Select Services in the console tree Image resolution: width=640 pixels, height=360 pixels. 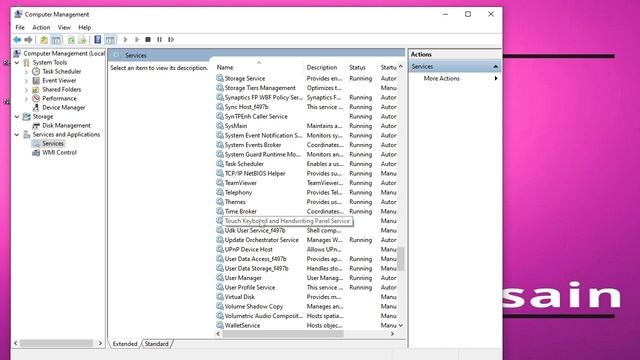(x=53, y=143)
